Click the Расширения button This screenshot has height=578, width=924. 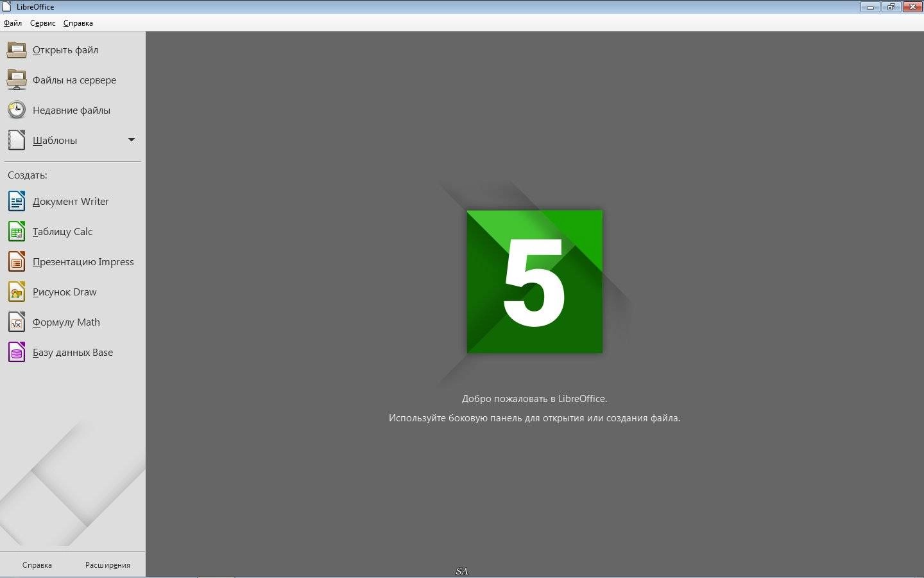[108, 565]
